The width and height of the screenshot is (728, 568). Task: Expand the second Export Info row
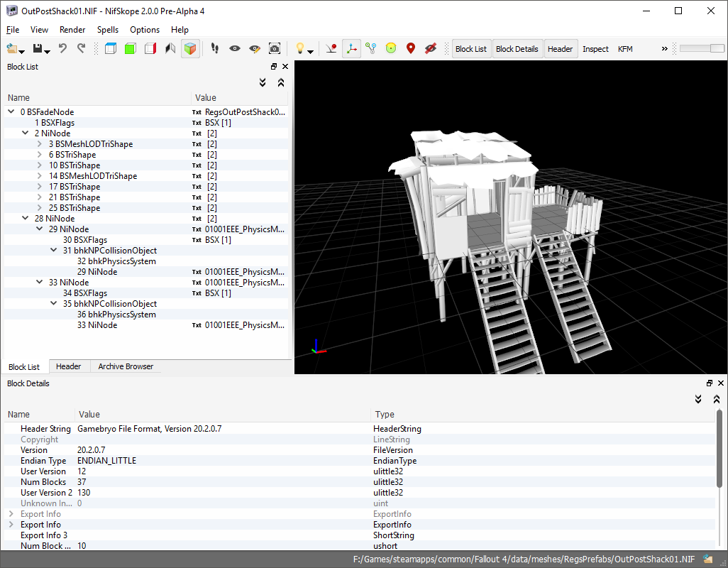tap(11, 525)
